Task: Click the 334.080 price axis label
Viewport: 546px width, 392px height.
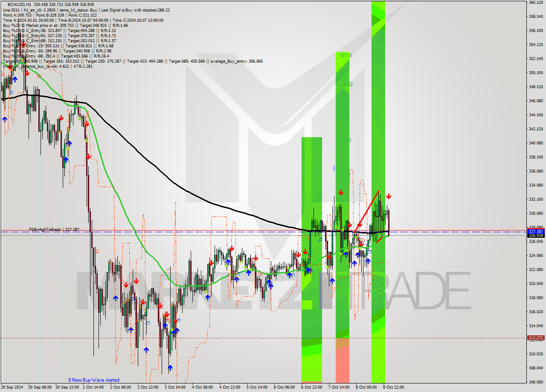Action: click(535, 185)
